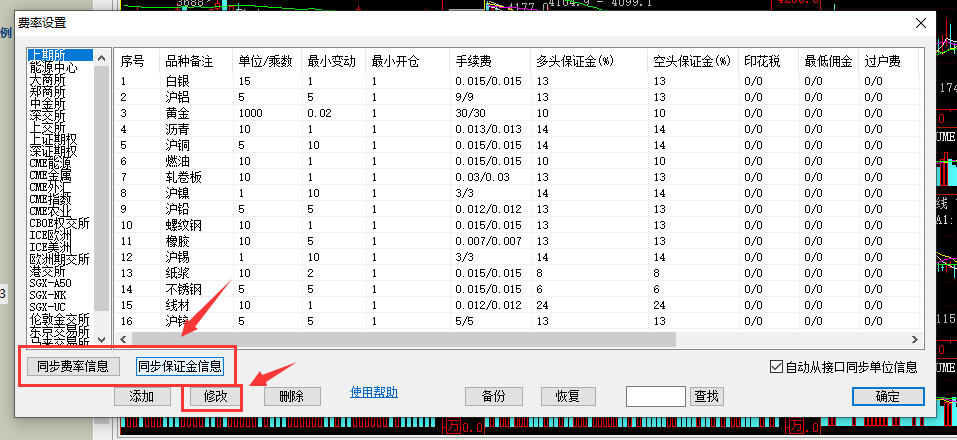Click the 单位/乘数 column header

tap(267, 61)
